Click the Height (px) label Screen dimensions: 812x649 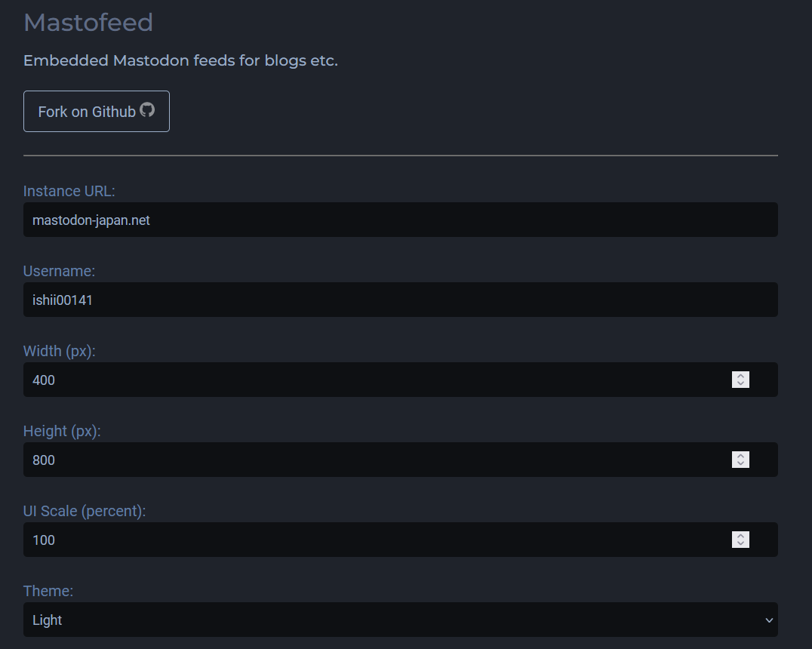pos(62,431)
